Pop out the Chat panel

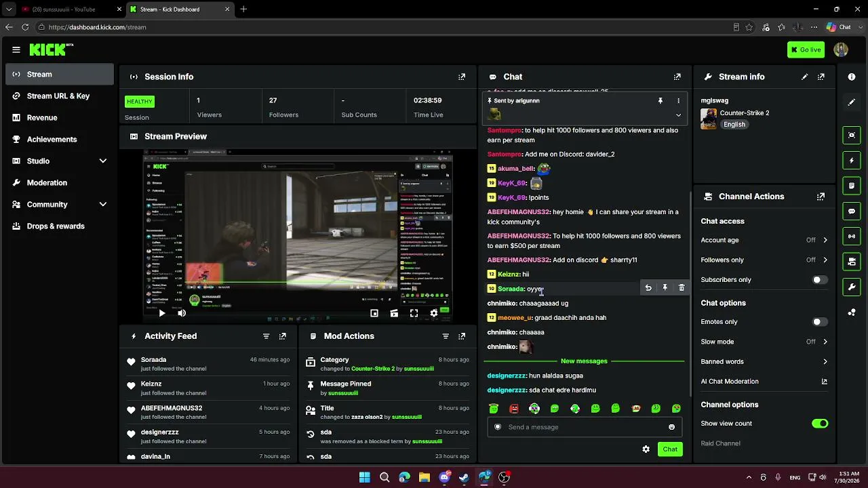point(677,77)
